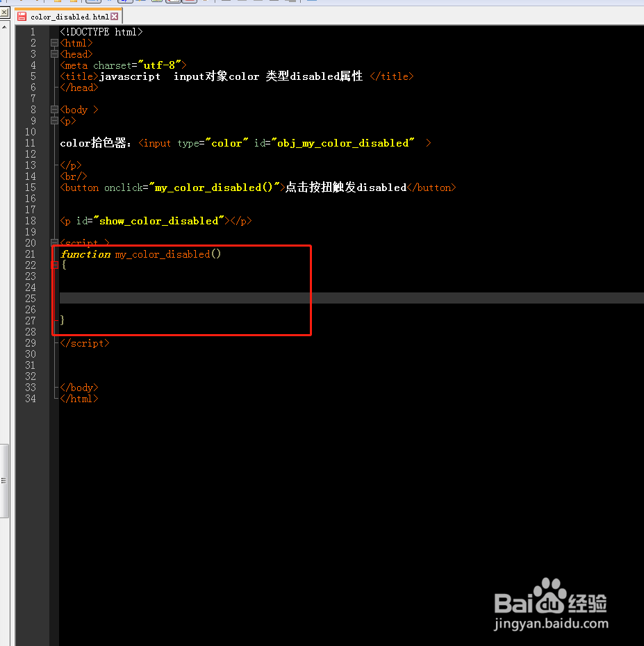Collapse the <body> fold on line 8
Image resolution: width=644 pixels, height=646 pixels.
[54, 110]
